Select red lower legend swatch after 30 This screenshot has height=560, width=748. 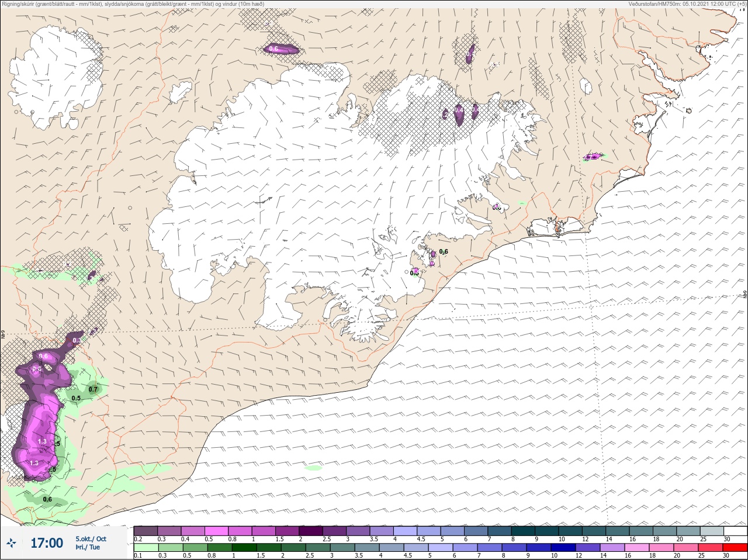tap(735, 548)
